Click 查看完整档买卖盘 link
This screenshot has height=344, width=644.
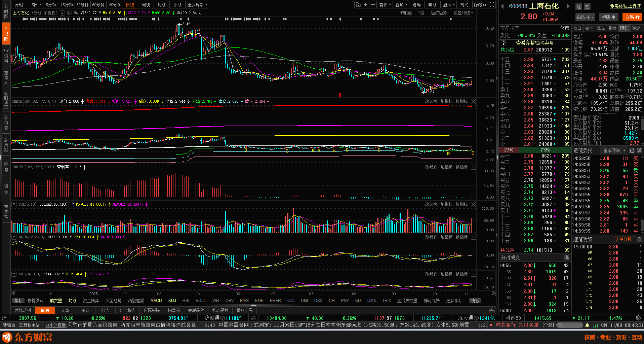(535, 43)
